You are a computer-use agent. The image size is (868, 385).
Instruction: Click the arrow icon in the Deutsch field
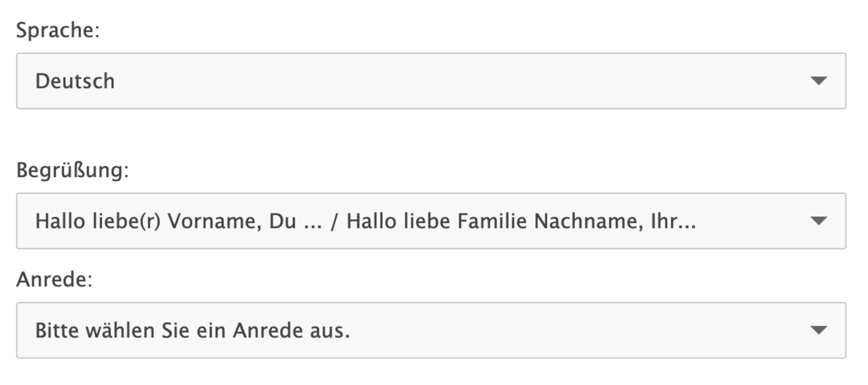coord(818,81)
